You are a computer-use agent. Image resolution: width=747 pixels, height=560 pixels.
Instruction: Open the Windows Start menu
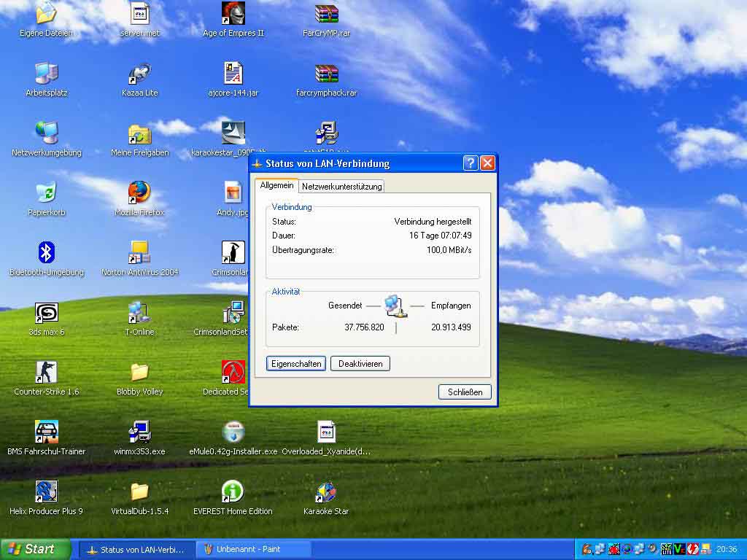click(x=36, y=549)
